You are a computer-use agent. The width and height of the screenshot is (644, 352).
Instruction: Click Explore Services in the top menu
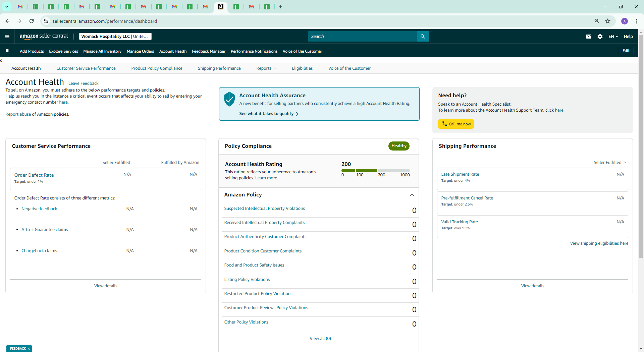tap(63, 51)
